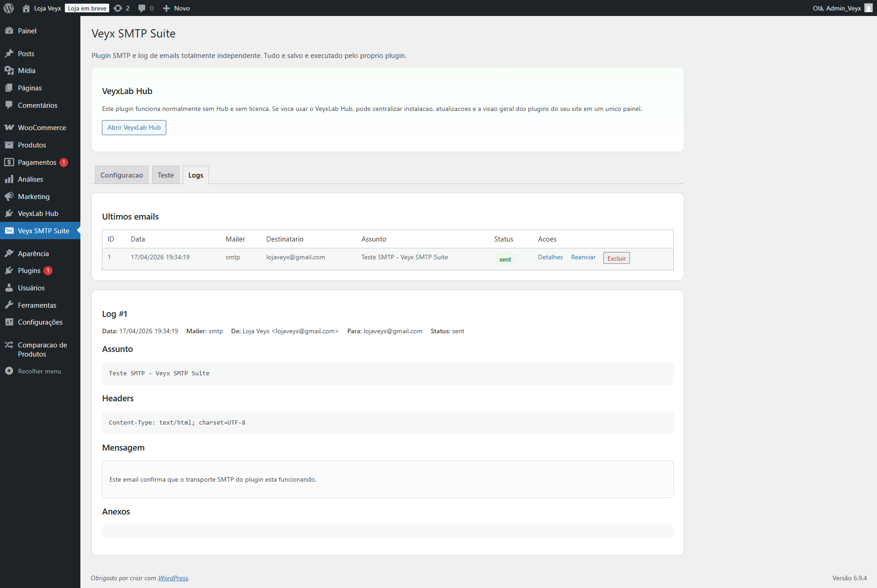Viewport: 877px width, 588px height.
Task: Collapse sidebar with Recolher menu icon
Action: tap(9, 371)
